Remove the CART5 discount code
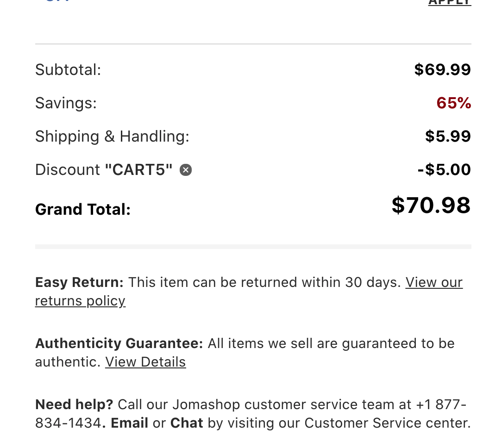This screenshot has height=448, width=477. (186, 170)
